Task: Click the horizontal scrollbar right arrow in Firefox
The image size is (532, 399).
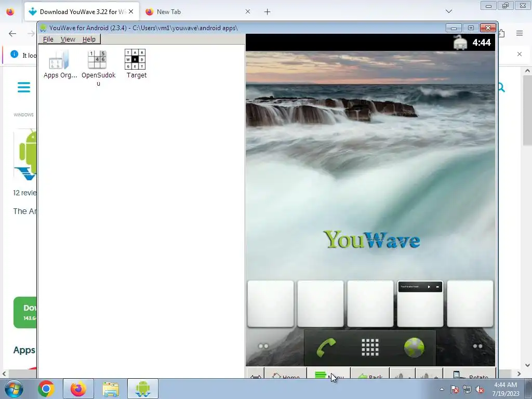Action: pyautogui.click(x=519, y=374)
